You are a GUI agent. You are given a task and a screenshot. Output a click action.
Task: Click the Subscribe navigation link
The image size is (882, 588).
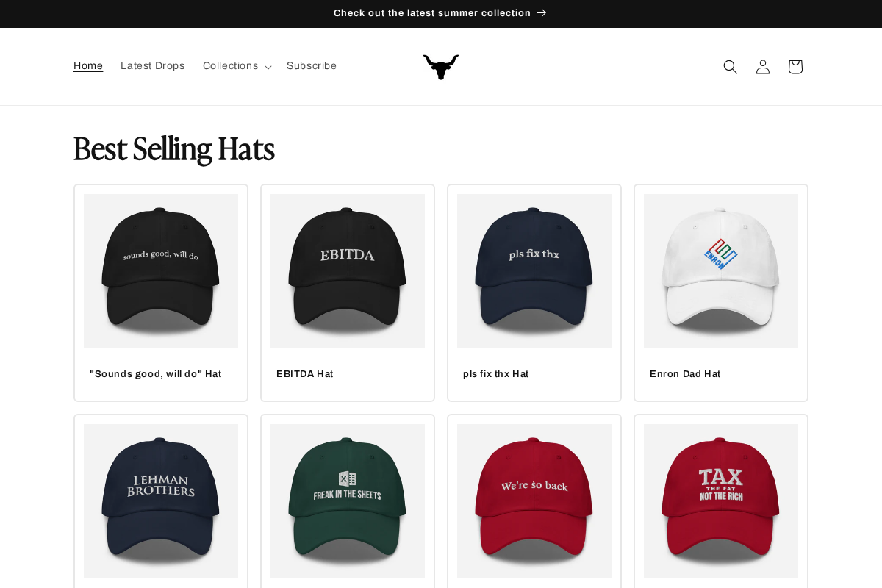pos(312,66)
